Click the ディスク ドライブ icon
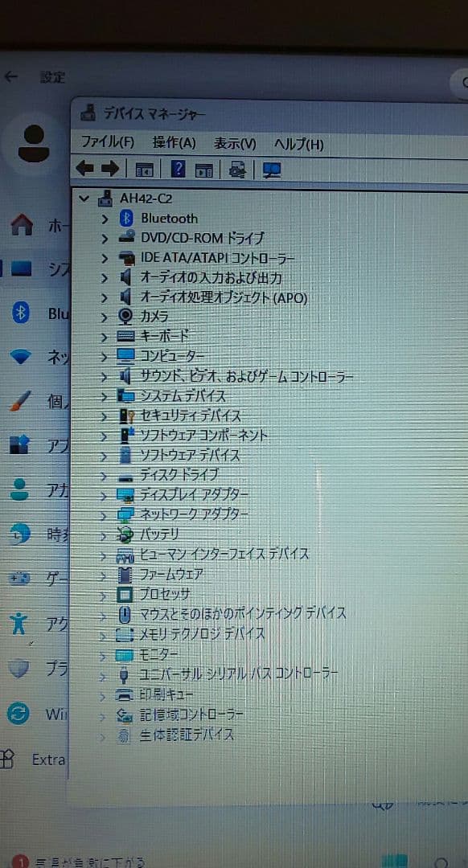Screen dimensions: 468x868 (x=126, y=477)
